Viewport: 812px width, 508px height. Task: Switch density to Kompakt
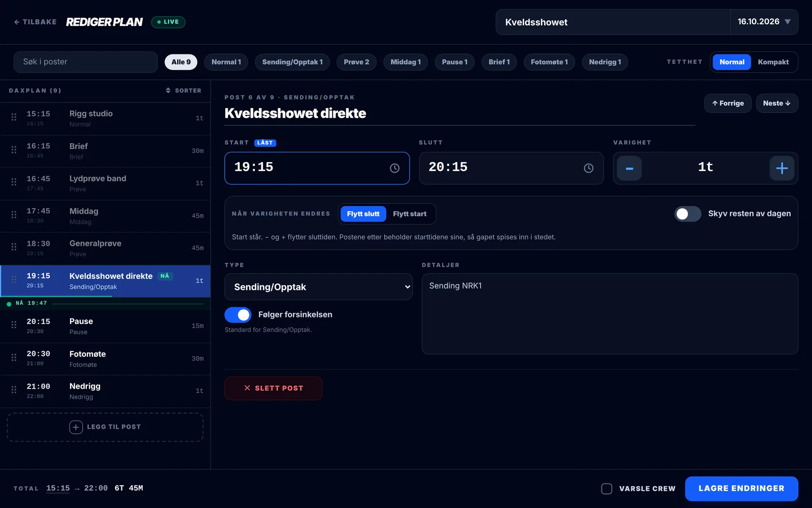773,62
